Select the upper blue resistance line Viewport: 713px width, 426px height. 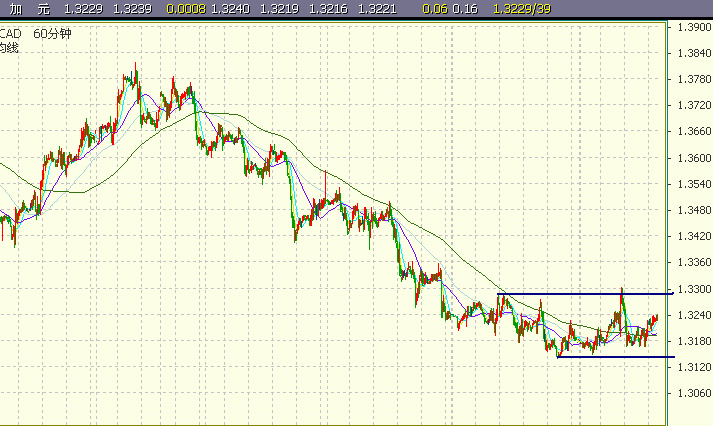[585, 294]
